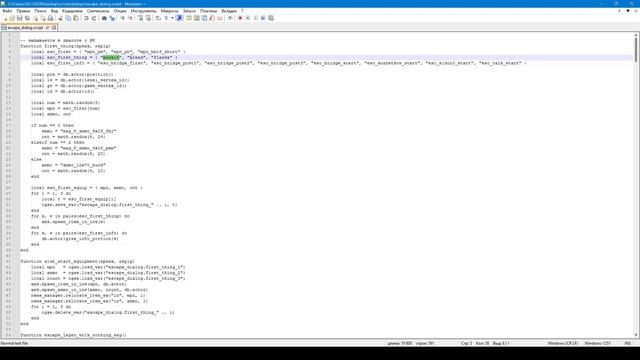
Task: Toggle file monitoring (eye icon)
Action: coord(230,18)
